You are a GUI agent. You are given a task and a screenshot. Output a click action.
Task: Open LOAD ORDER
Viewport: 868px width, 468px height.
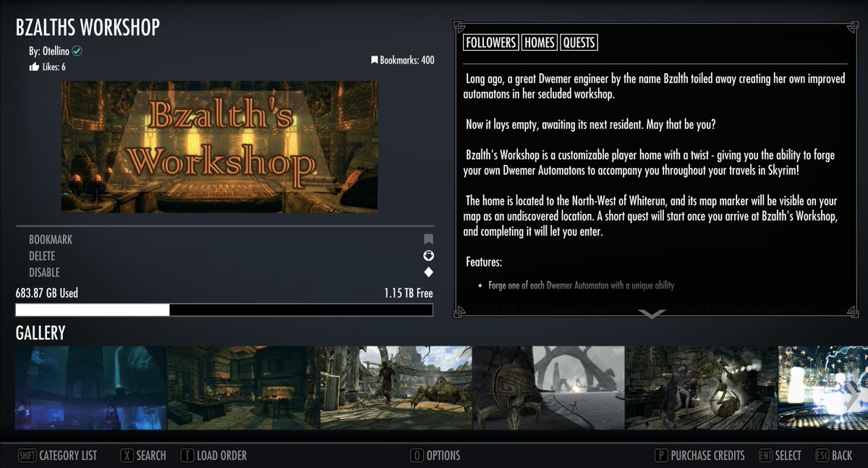pyautogui.click(x=222, y=456)
